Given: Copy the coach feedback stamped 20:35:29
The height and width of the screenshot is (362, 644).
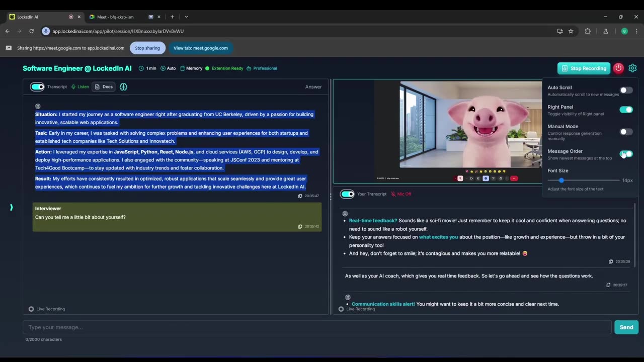Looking at the screenshot, I should coord(611,261).
